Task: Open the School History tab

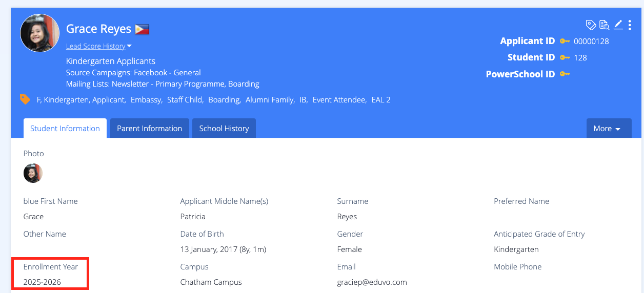Action: [x=224, y=129]
